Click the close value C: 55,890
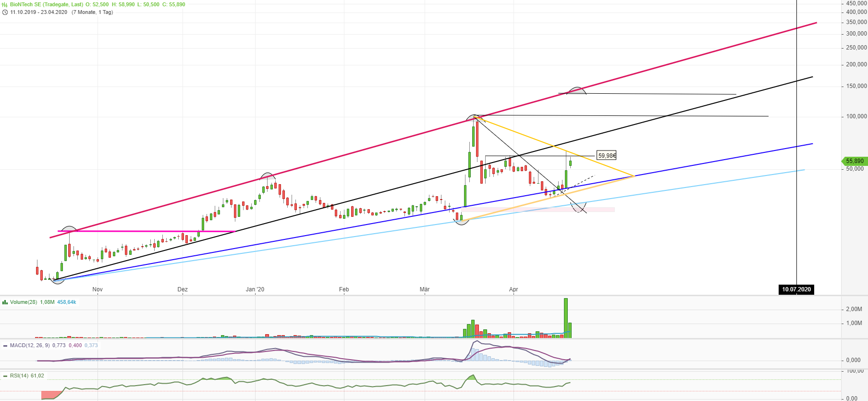 point(173,5)
